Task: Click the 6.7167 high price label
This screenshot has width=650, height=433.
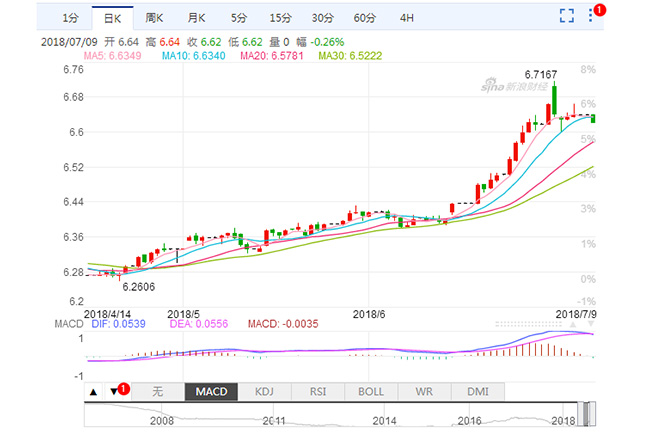Action: point(541,75)
